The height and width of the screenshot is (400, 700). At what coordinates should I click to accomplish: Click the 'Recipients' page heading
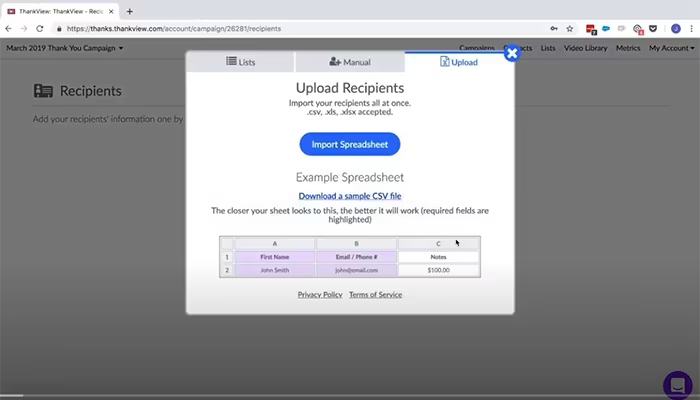(91, 91)
